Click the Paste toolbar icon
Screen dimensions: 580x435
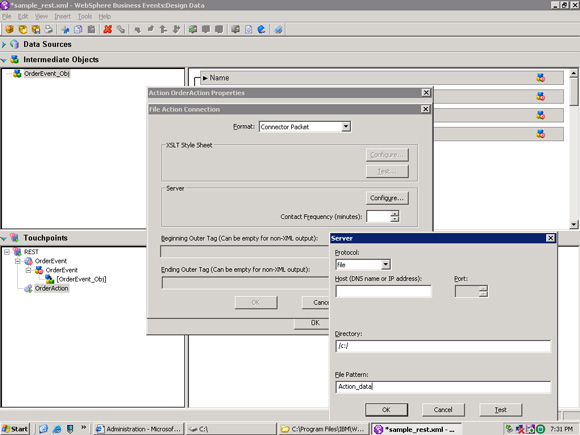click(91, 29)
